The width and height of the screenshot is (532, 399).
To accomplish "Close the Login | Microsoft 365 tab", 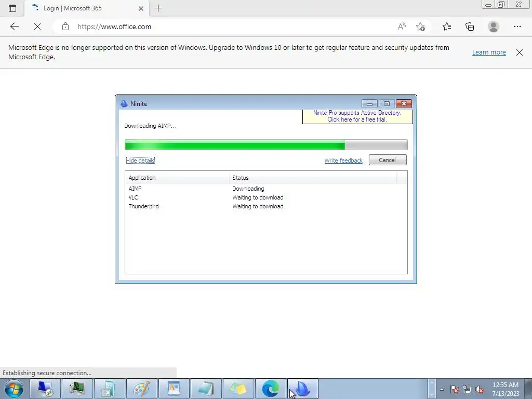I will pyautogui.click(x=141, y=8).
